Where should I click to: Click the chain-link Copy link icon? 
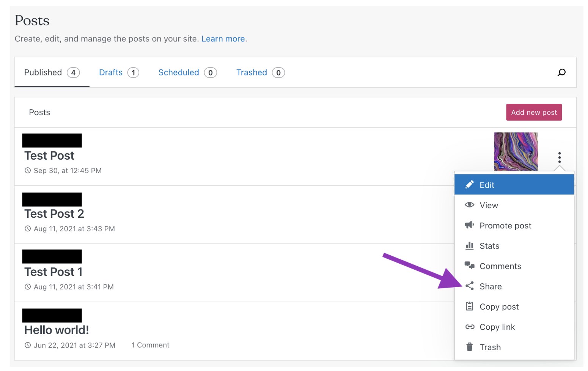[470, 327]
